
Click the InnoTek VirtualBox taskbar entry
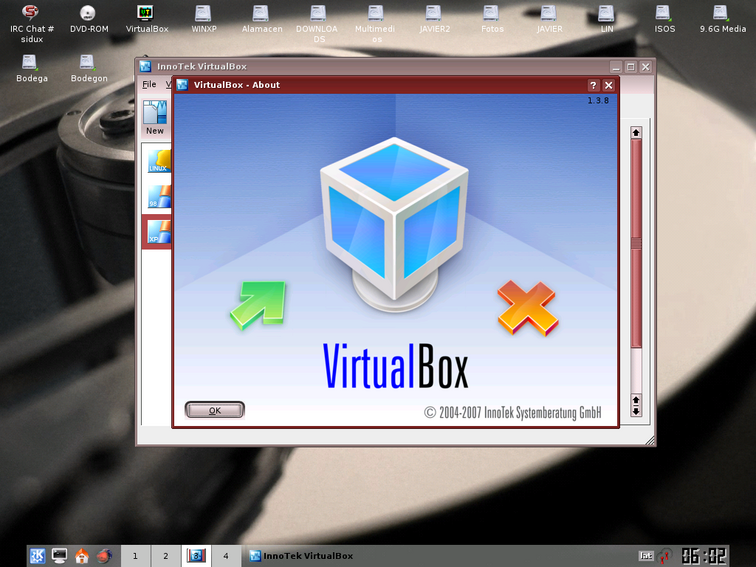pyautogui.click(x=302, y=556)
